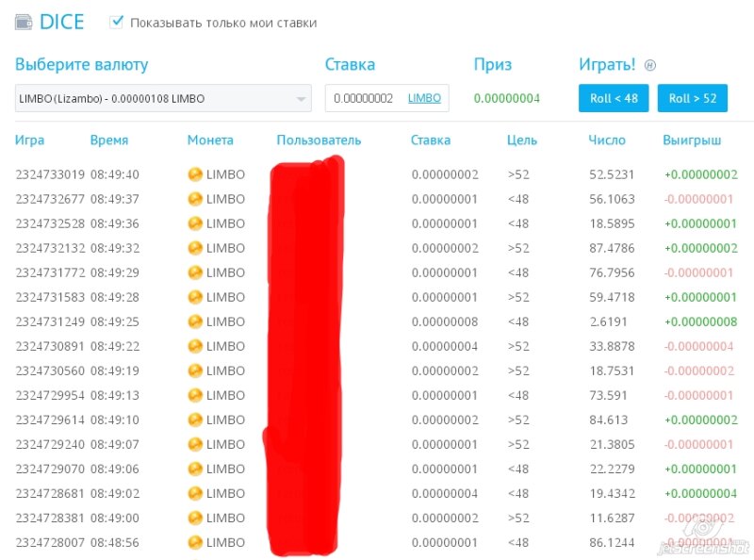Click the 'Выигрыш' column header
The image size is (754, 560).
click(692, 140)
